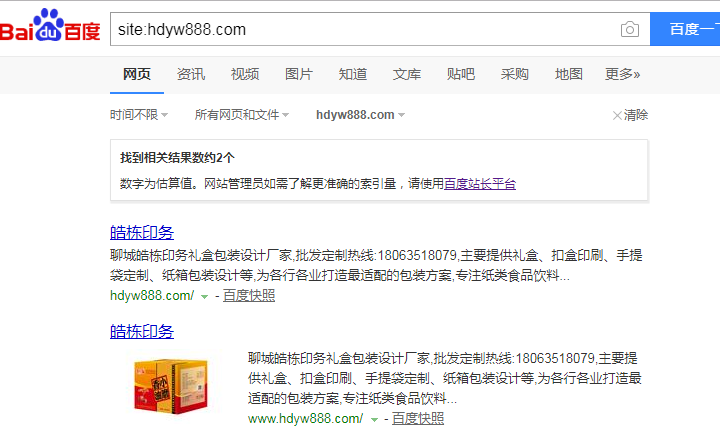
Task: Open the 所有网页和文件 file type dropdown
Action: [x=242, y=115]
